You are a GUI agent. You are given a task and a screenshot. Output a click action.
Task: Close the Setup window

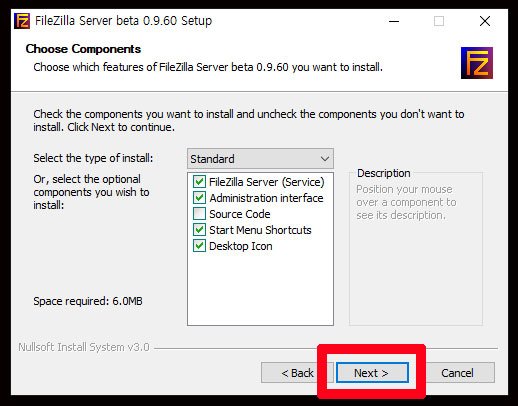coord(485,21)
